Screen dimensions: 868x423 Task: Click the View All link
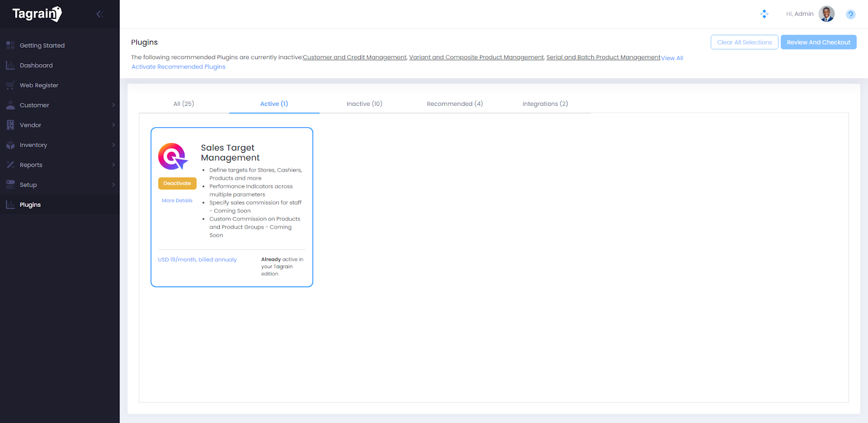(672, 58)
